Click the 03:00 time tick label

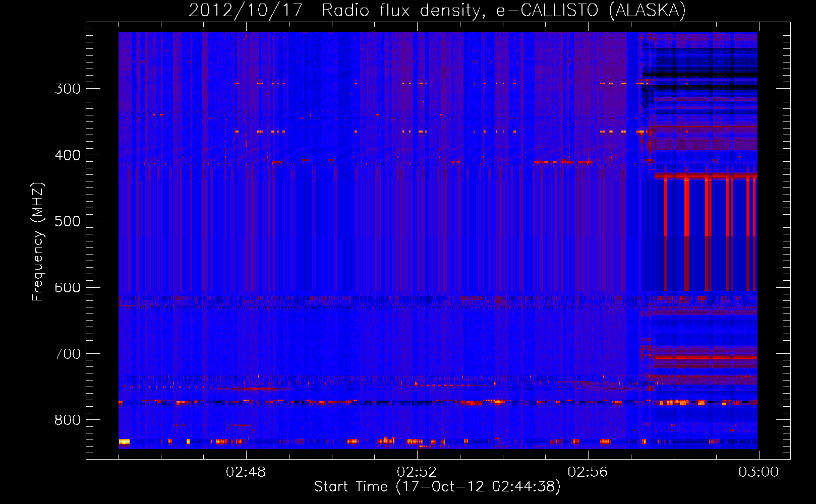coord(759,472)
